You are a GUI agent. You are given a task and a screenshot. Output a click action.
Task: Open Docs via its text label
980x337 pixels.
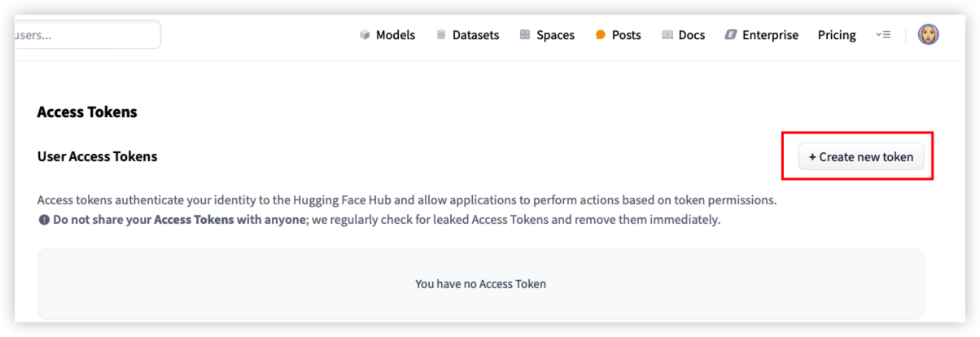coord(692,35)
